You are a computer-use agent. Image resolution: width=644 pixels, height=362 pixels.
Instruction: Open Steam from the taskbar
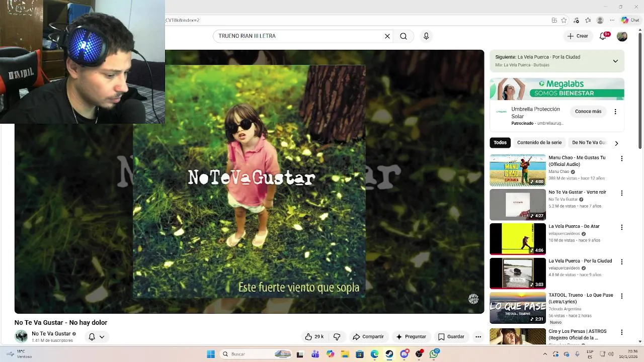[389, 354]
